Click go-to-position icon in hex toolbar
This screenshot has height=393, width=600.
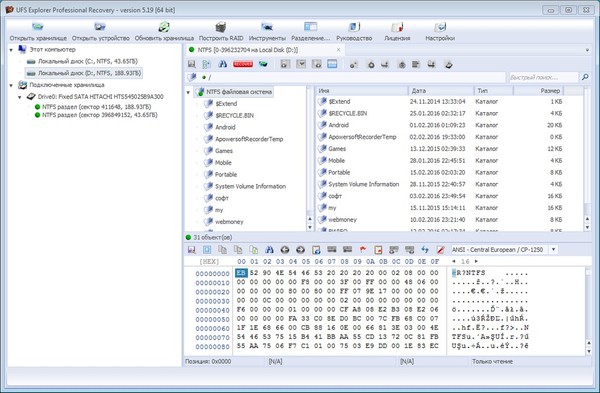click(316, 250)
